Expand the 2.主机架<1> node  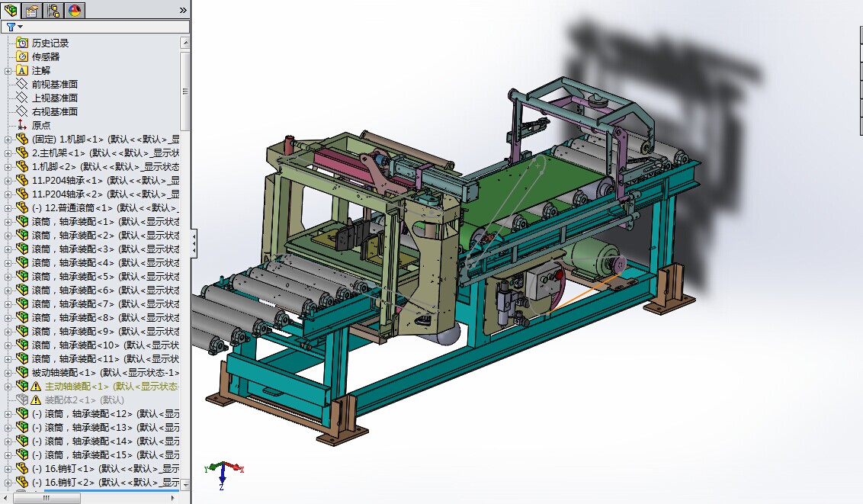click(x=8, y=153)
